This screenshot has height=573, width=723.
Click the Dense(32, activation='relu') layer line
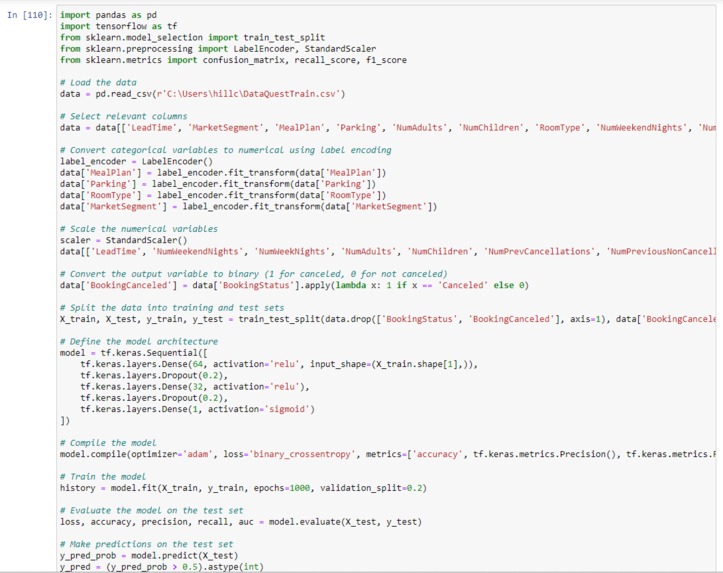195,387
